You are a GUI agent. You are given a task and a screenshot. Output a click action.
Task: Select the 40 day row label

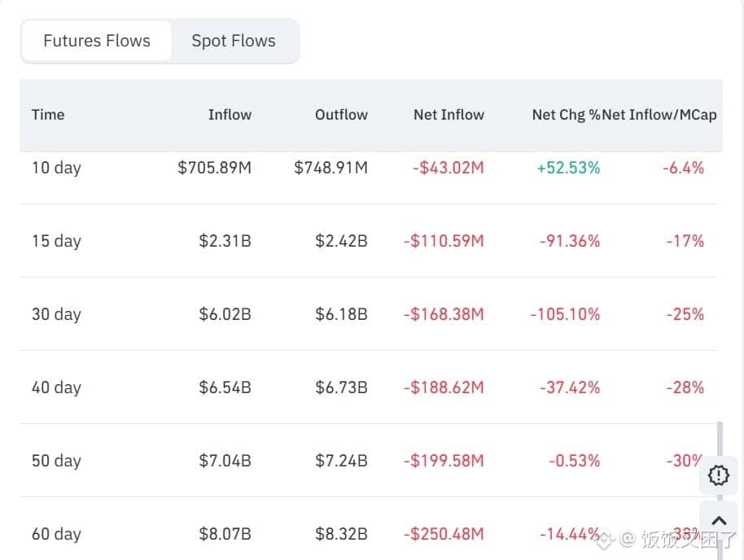56,387
